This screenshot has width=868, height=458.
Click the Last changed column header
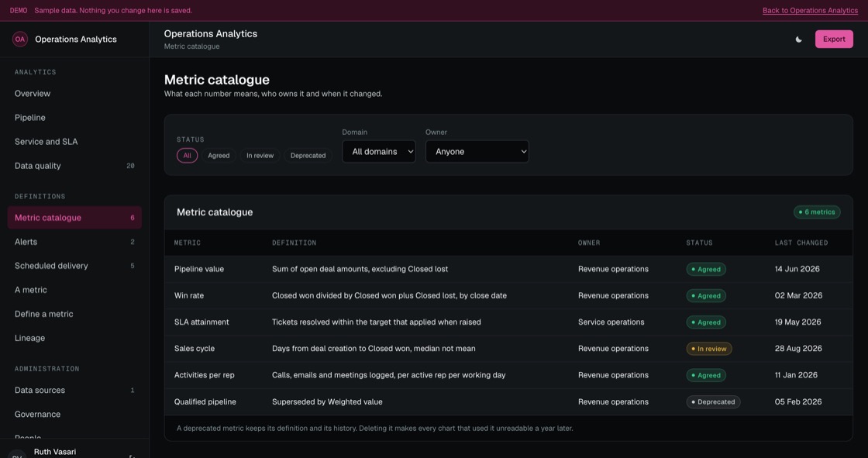pos(801,243)
